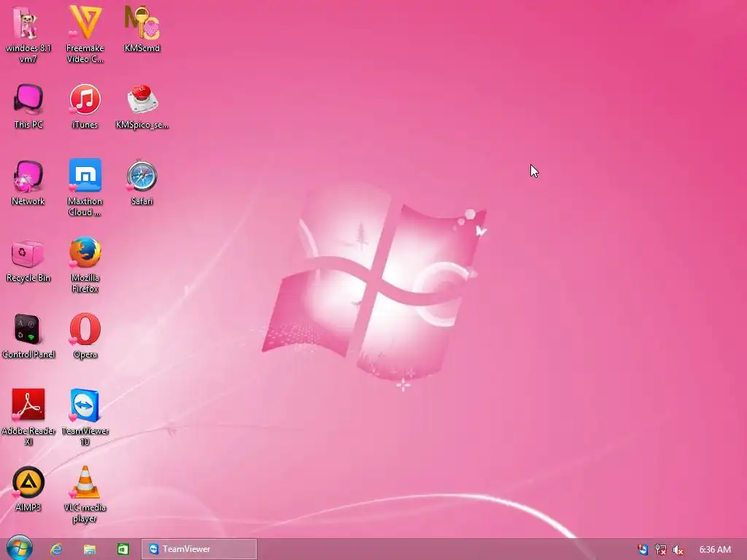Screen dimensions: 747x560
Task: Open the network status tray icon
Action: [x=660, y=550]
